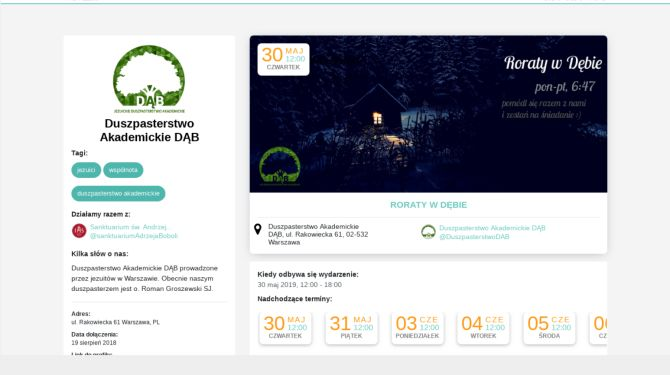Image resolution: width=670 pixels, height=375 pixels.
Task: Click the 'Nadchodzące terminy:' label
Action: [295, 299]
